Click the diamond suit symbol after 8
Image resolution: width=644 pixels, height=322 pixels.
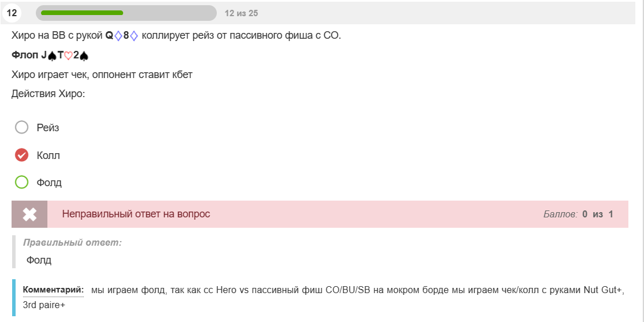134,36
